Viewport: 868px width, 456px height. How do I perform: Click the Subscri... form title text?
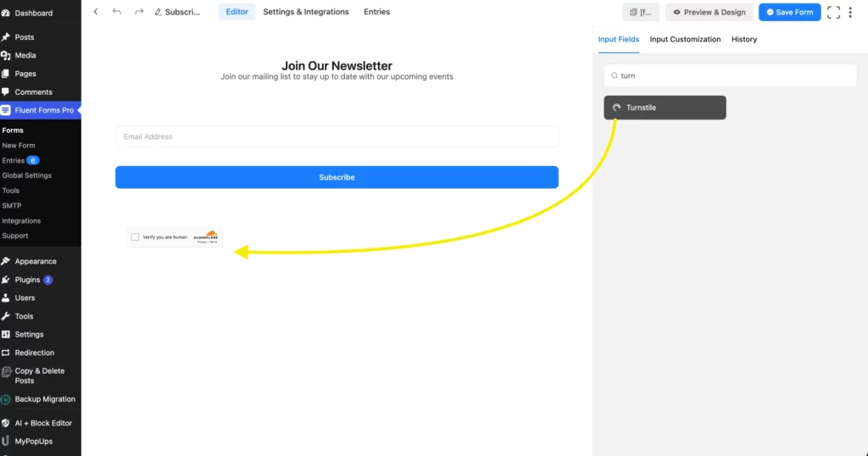click(x=182, y=12)
